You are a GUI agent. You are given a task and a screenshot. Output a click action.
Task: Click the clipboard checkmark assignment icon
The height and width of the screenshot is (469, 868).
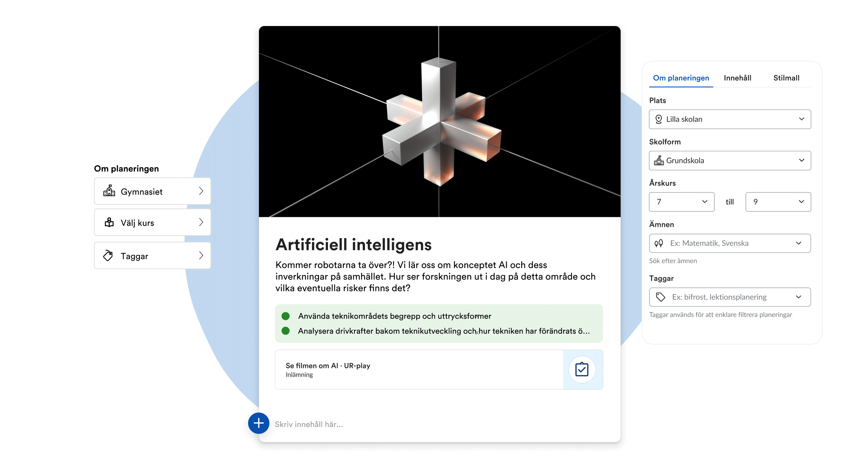(x=582, y=369)
